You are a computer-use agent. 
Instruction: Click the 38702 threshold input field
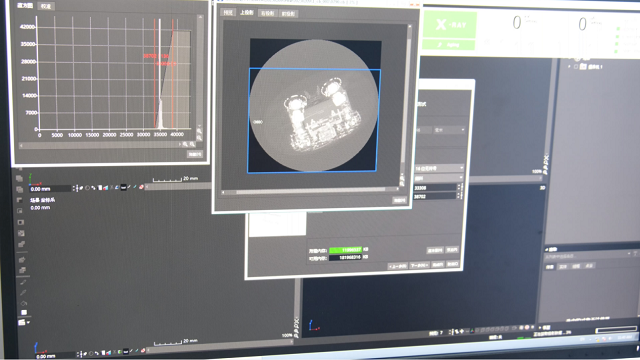[x=435, y=196]
